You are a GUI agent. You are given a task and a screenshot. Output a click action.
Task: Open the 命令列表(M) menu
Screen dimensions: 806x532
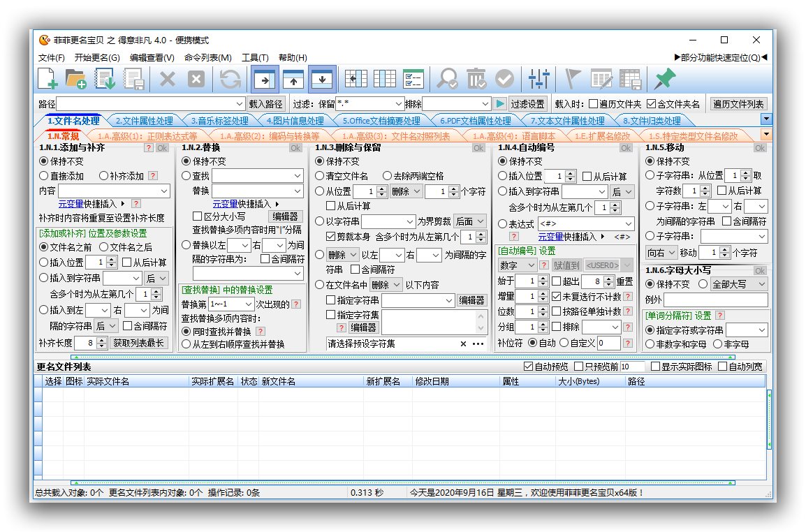tap(207, 57)
